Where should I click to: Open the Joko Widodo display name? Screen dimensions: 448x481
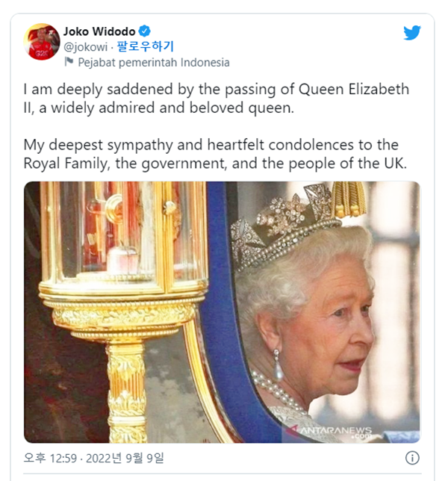[99, 31]
